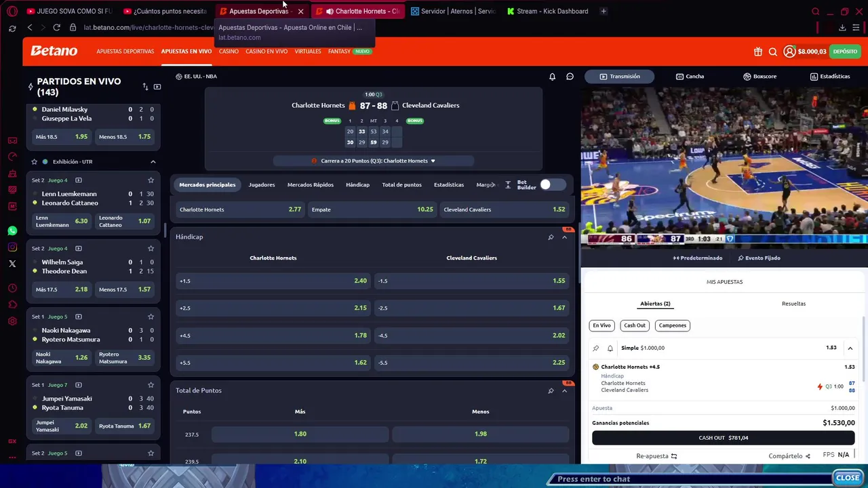Toggle the Bet Builder switch
Screen dimensions: 868x488
click(x=553, y=184)
